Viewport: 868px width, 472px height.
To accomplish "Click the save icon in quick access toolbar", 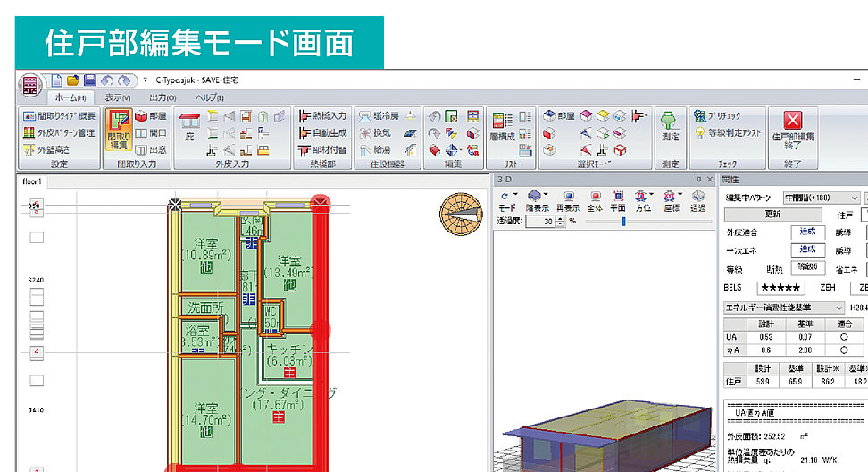I will [89, 80].
